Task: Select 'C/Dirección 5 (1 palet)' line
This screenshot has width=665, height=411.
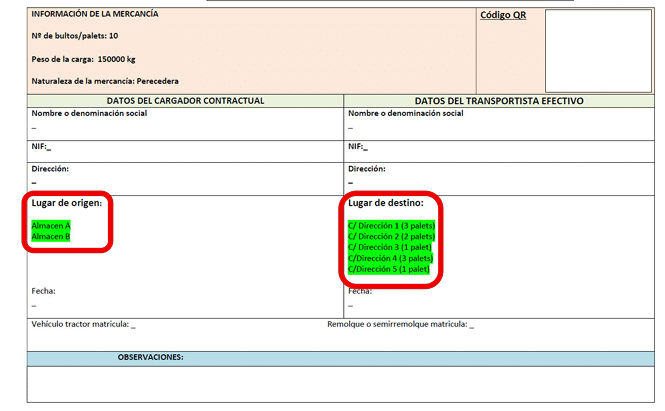Action: tap(389, 269)
